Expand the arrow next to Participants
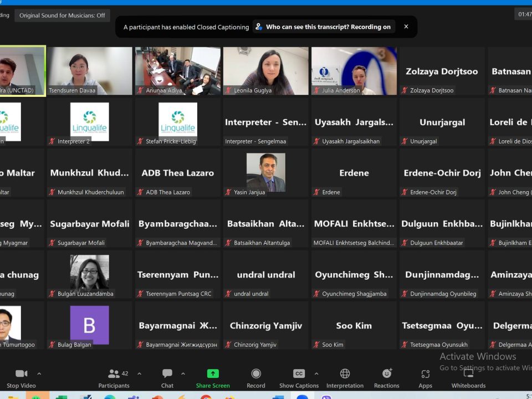This screenshot has width=532, height=399. pos(139,374)
